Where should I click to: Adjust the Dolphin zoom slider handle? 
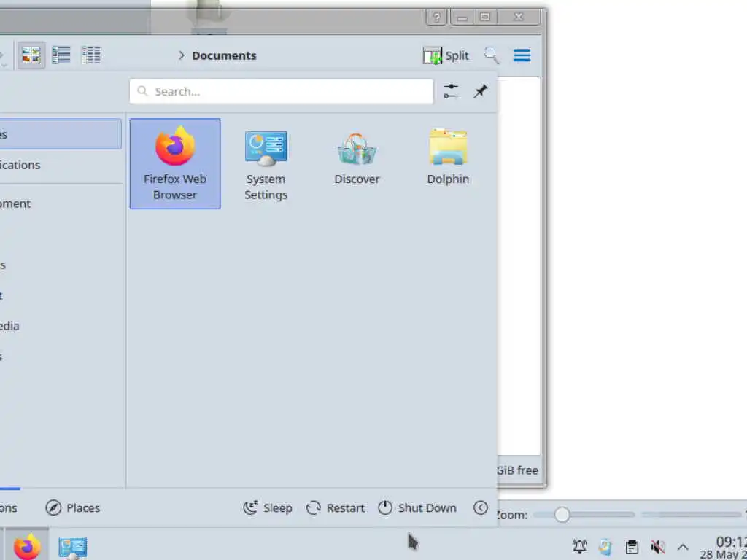[x=562, y=514]
